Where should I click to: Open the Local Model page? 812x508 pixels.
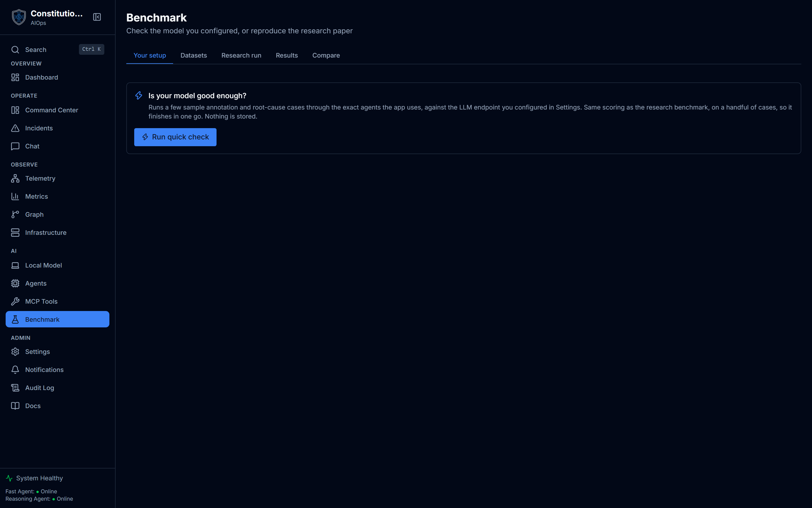(58, 265)
